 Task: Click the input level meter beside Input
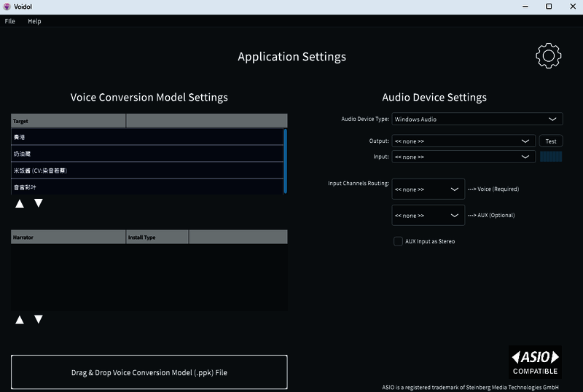coord(550,157)
